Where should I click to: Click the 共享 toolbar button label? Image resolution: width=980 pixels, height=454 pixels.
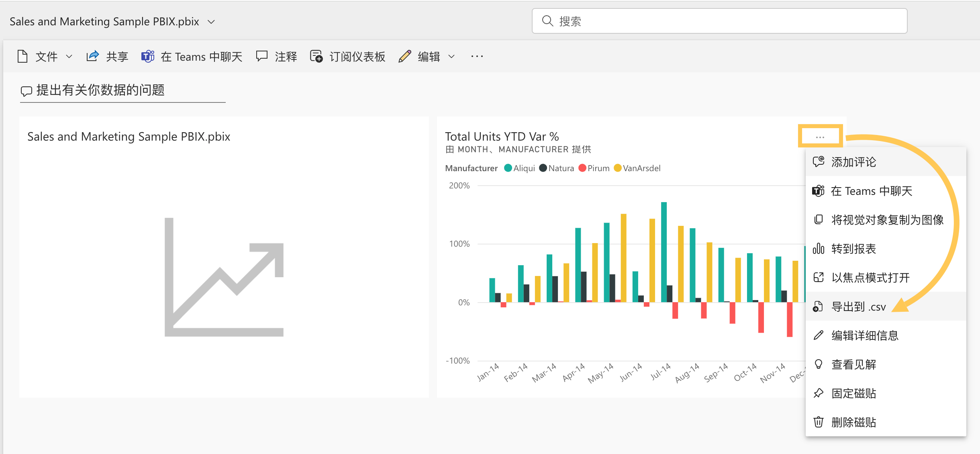(x=117, y=57)
